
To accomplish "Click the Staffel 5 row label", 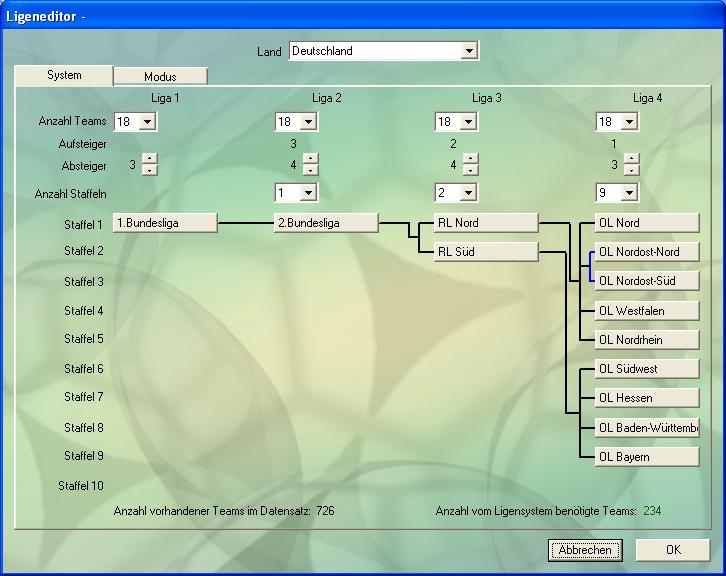I will coord(84,339).
